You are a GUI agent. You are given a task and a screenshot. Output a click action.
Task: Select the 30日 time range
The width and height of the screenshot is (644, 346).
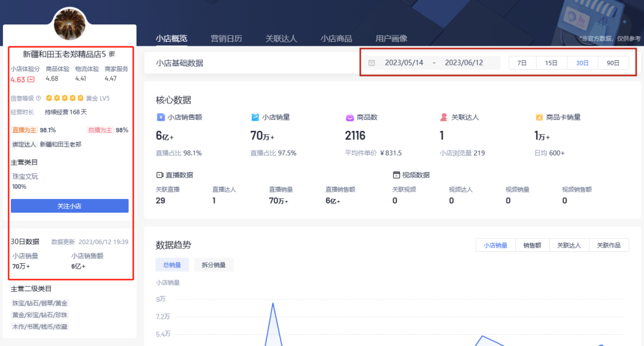pyautogui.click(x=583, y=63)
